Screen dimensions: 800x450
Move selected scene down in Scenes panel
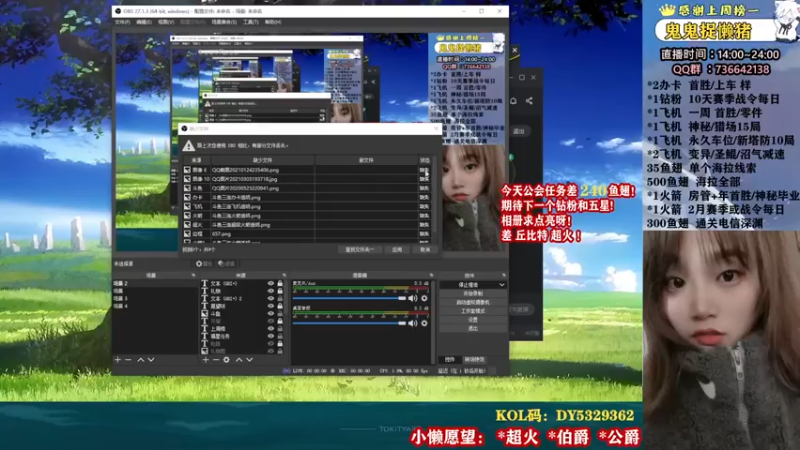(x=151, y=360)
